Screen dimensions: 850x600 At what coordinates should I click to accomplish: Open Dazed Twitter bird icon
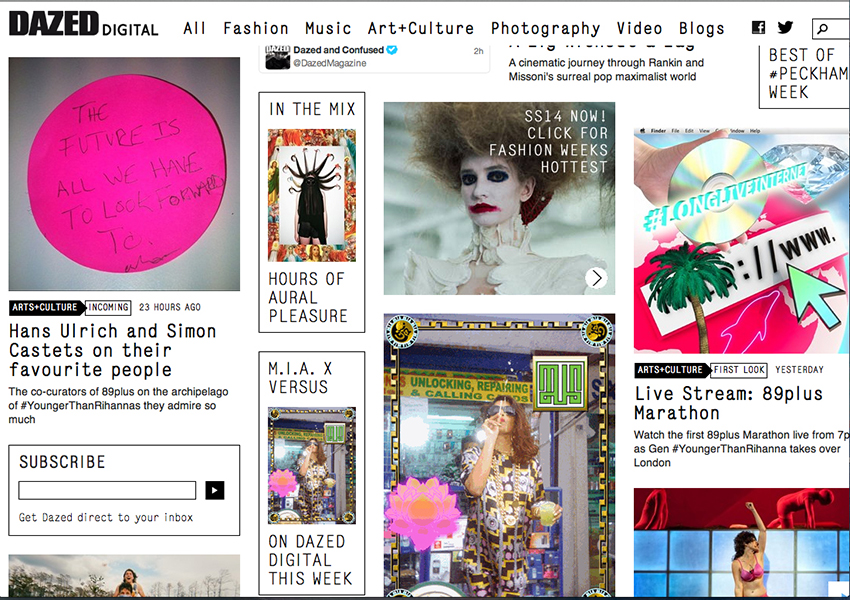pos(785,27)
